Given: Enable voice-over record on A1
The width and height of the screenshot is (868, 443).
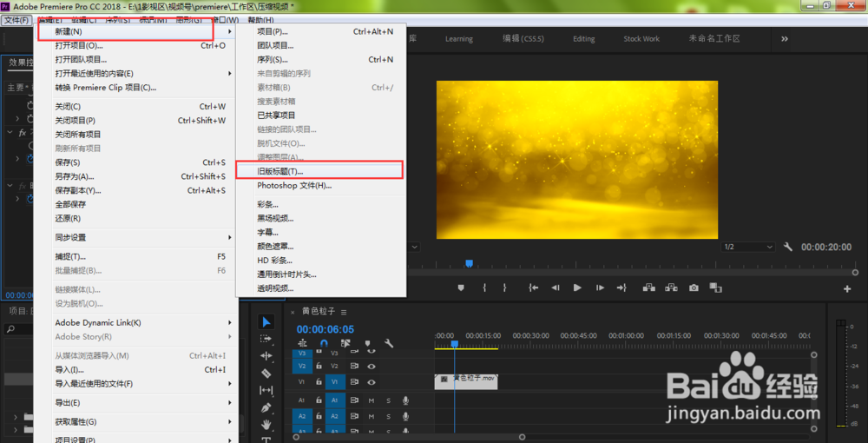Looking at the screenshot, I should tap(405, 400).
